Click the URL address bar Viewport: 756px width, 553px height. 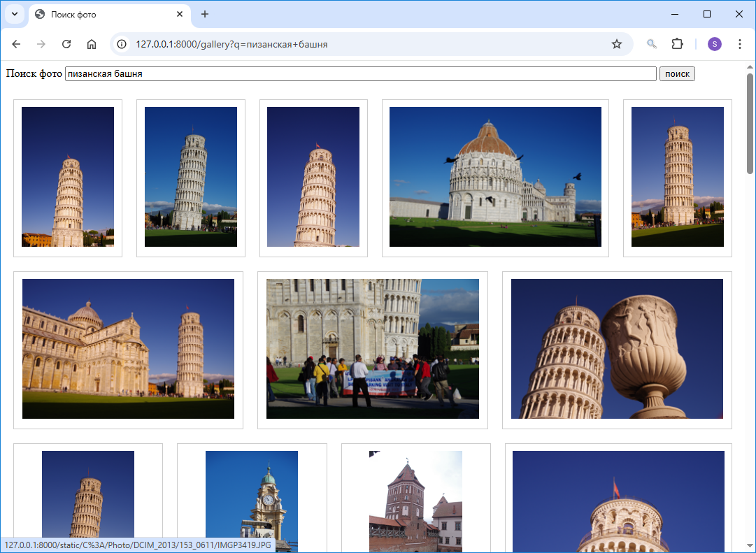click(x=364, y=44)
